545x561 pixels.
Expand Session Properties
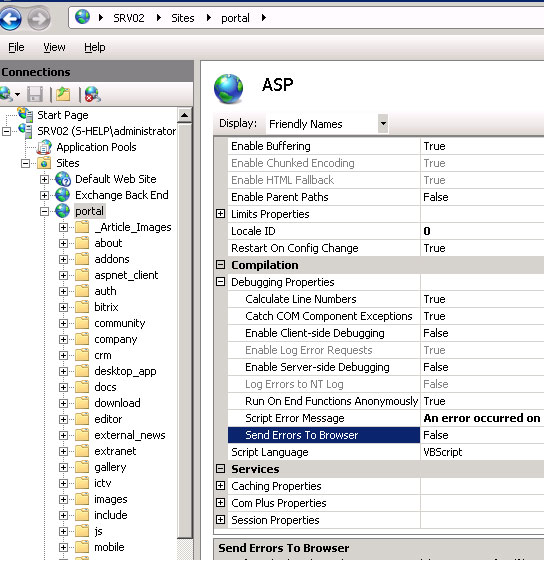(221, 519)
